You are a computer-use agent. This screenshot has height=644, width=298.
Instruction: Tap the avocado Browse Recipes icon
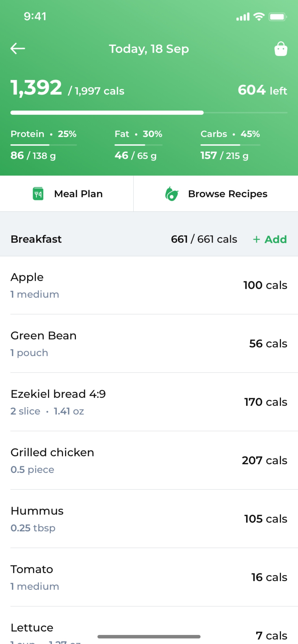[172, 194]
